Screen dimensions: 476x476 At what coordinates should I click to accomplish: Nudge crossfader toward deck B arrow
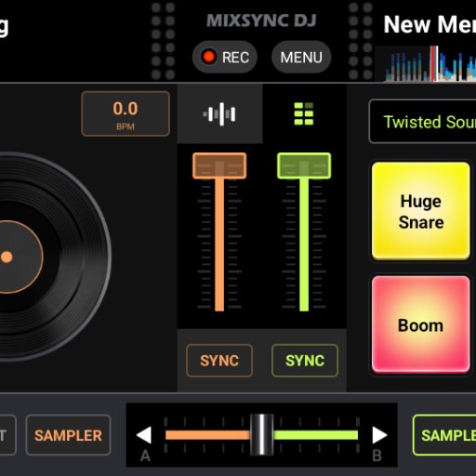(379, 435)
